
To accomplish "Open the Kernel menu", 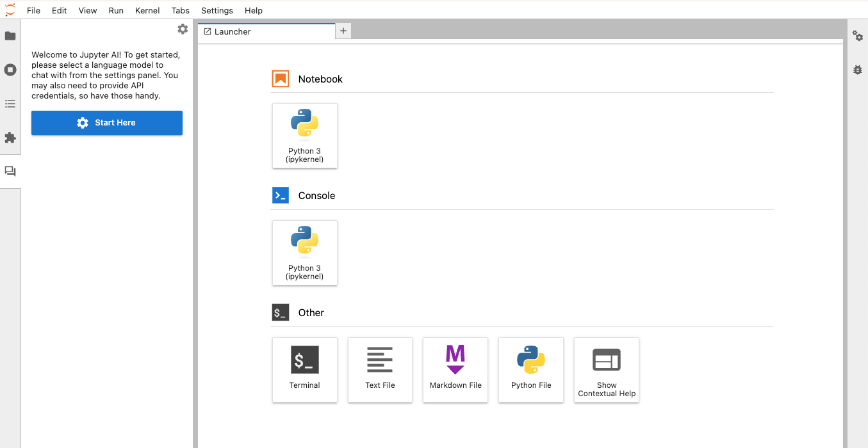I will coord(147,10).
